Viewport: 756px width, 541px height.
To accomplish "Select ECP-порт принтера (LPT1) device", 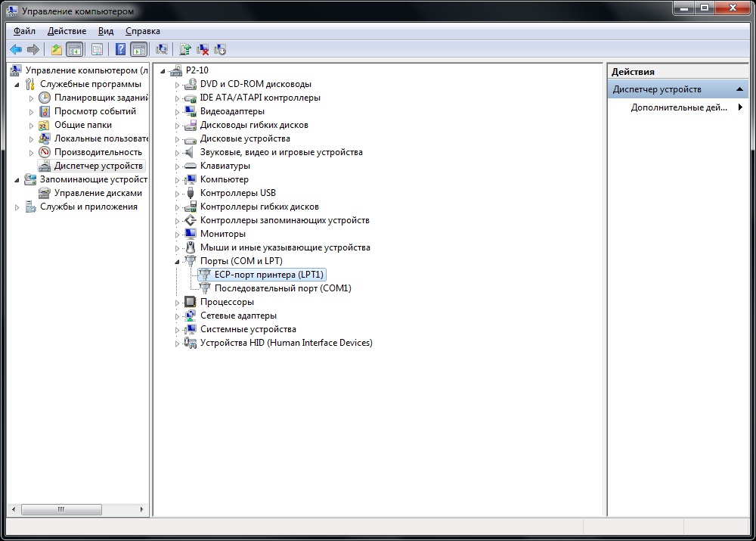I will [x=268, y=275].
